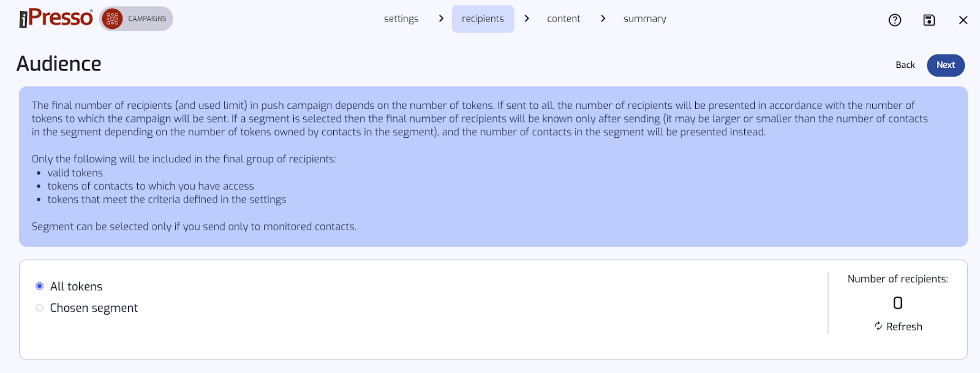The height and width of the screenshot is (373, 980).
Task: Click the red Campaigns module icon
Action: pyautogui.click(x=112, y=19)
